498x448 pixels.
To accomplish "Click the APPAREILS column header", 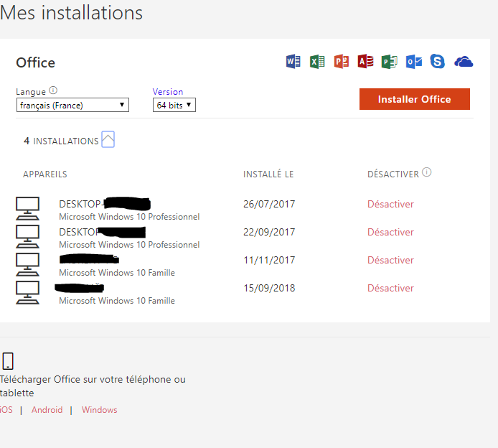I will tap(45, 174).
